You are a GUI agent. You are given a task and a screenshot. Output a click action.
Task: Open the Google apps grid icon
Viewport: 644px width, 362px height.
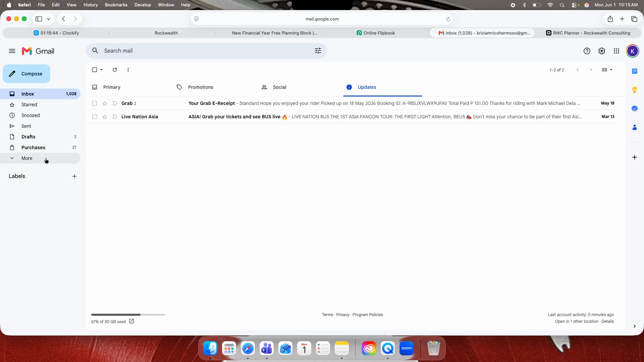(616, 51)
